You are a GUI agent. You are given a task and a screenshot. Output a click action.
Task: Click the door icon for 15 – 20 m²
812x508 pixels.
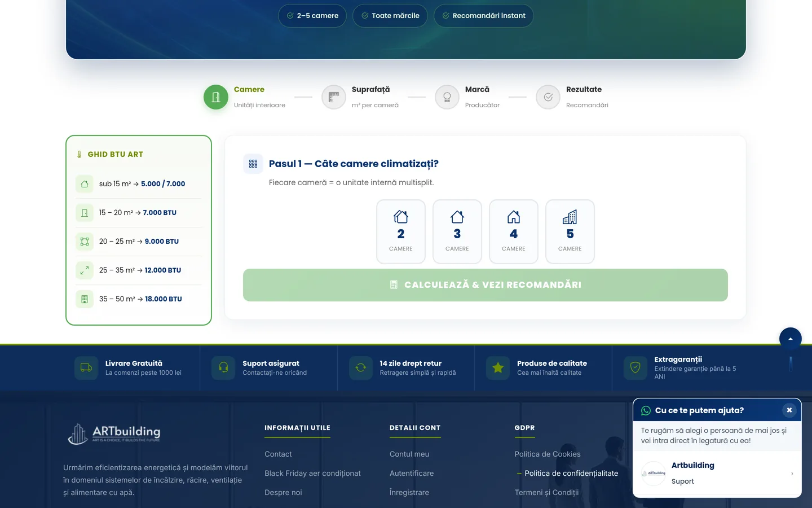tap(85, 213)
